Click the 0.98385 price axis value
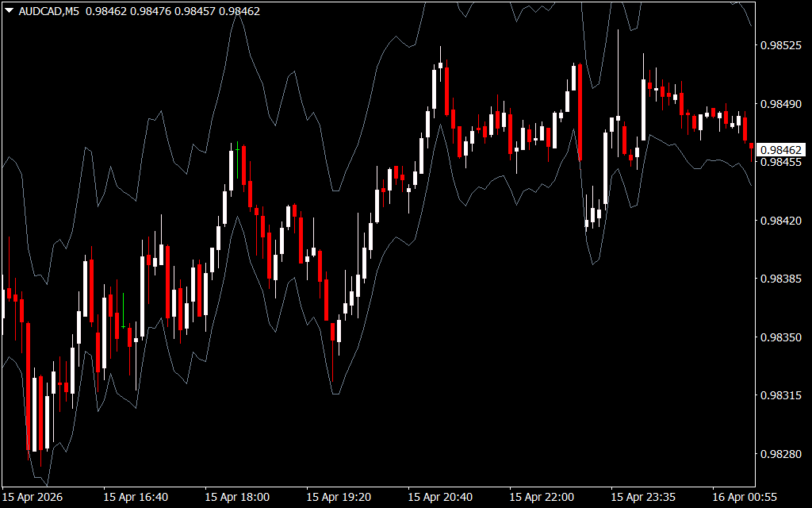Viewport: 812px width, 508px height. (781, 279)
